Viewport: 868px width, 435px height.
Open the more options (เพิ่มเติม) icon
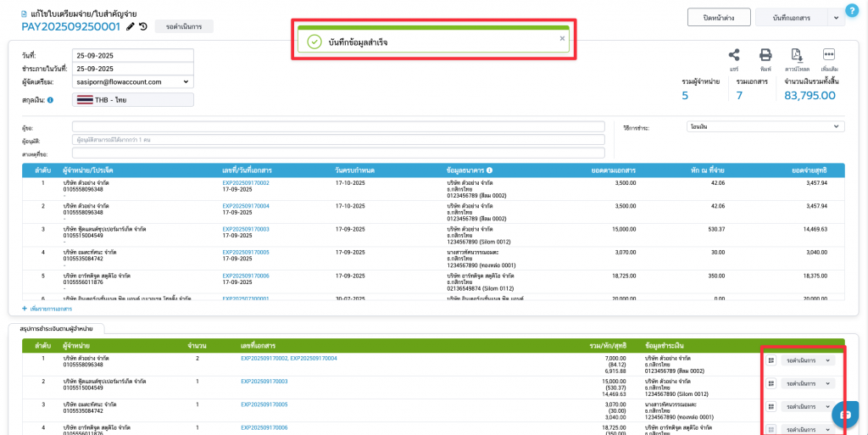pyautogui.click(x=829, y=55)
